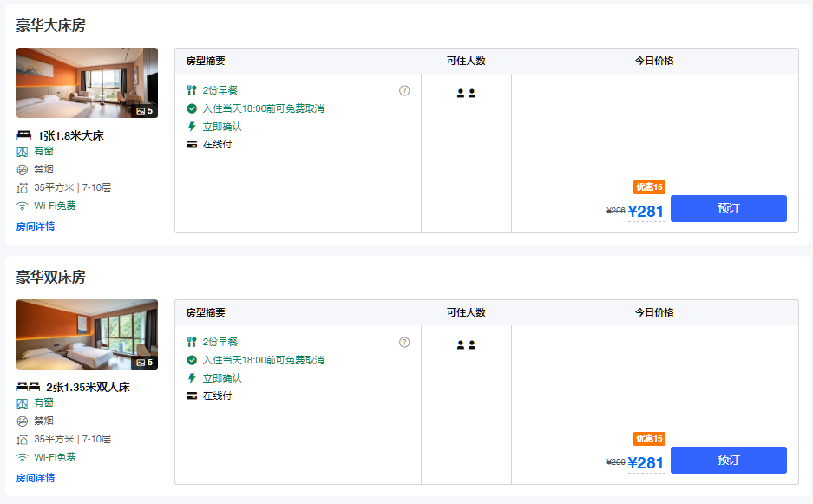Open the 豪华大床房 room photo thumbnail
Viewport: 813px width, 504px height.
[x=87, y=82]
